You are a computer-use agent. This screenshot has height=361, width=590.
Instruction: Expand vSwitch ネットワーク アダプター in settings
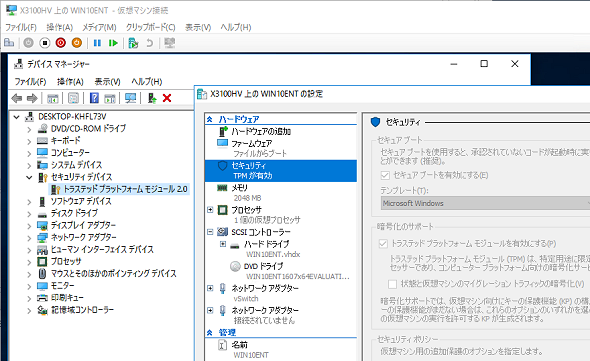tap(210, 288)
